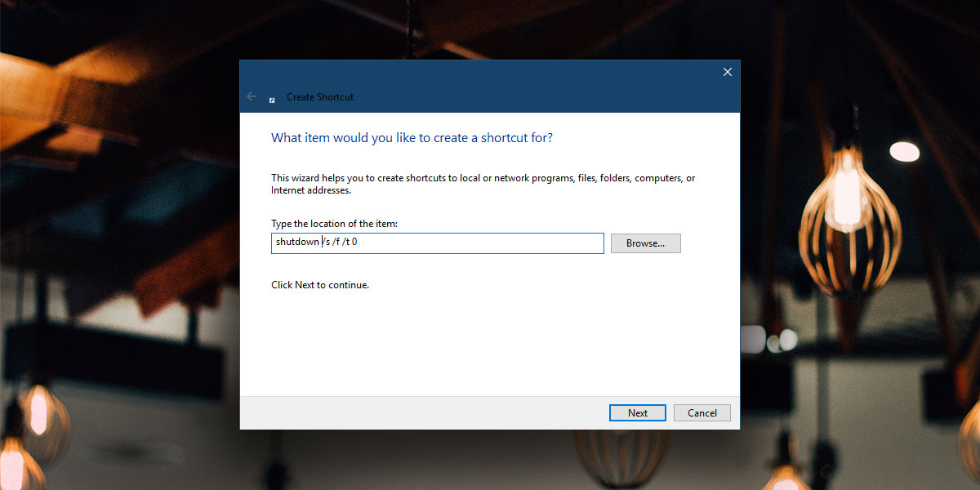Go back using the wizard arrow
The height and width of the screenshot is (490, 980).
252,96
